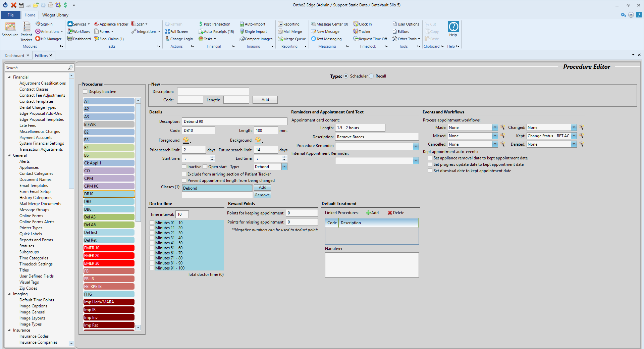Select the Home ribbon tab

[x=30, y=15]
